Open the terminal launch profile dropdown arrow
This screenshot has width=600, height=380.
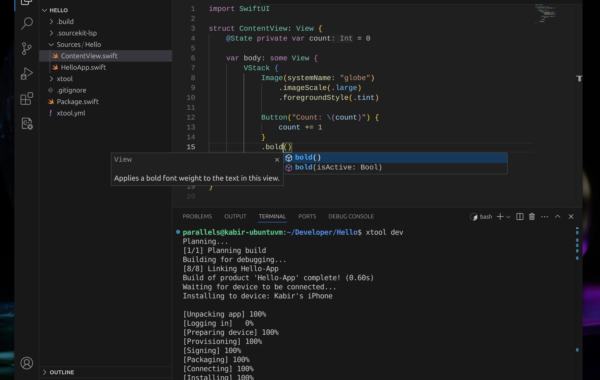tap(508, 217)
